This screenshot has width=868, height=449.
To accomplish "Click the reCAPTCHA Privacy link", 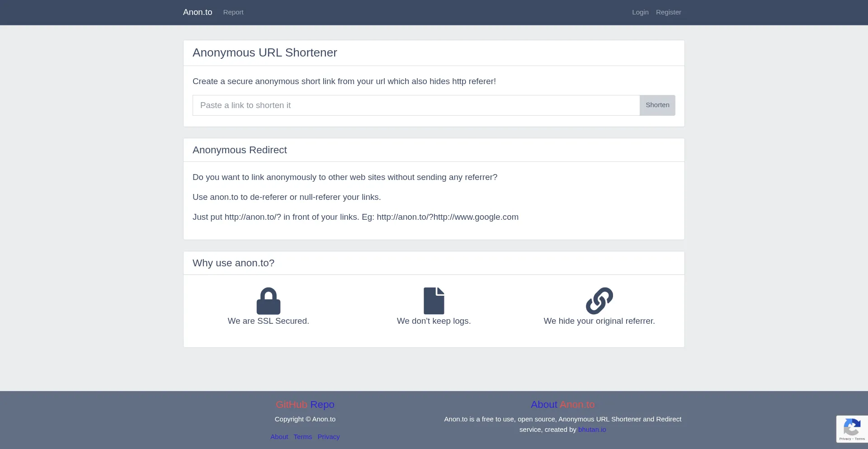I will [x=845, y=439].
